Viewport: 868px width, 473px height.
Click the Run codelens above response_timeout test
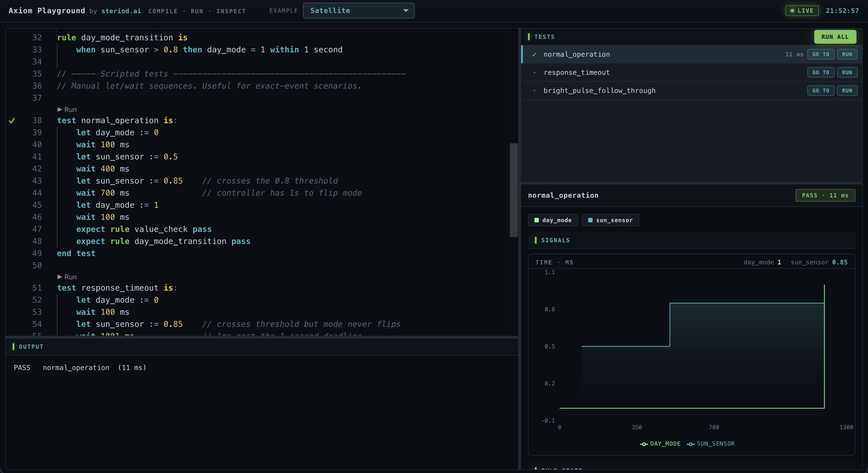click(67, 277)
